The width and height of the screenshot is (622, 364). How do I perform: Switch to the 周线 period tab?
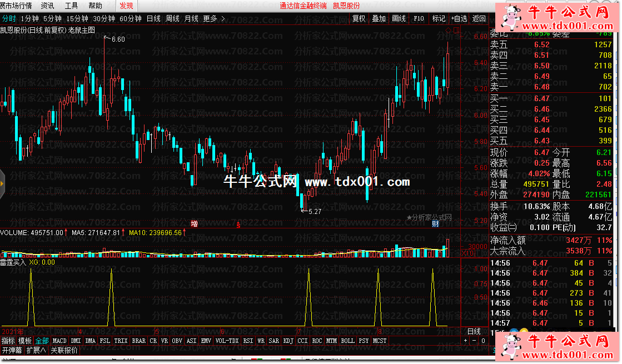pos(172,19)
